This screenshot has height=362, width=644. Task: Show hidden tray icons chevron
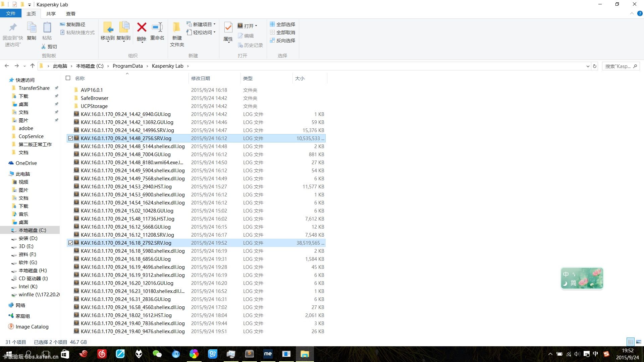pos(550,354)
